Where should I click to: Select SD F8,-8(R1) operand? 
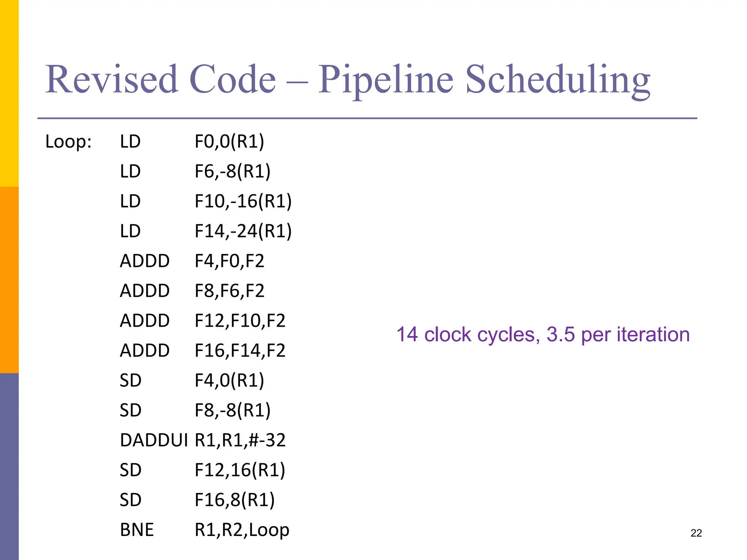click(233, 411)
